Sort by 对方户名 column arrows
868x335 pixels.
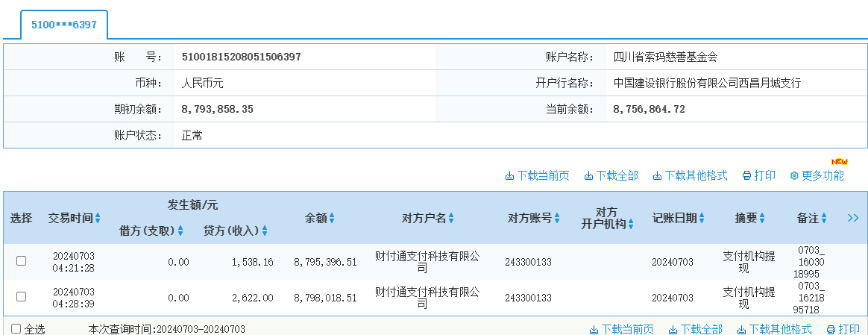pos(451,218)
